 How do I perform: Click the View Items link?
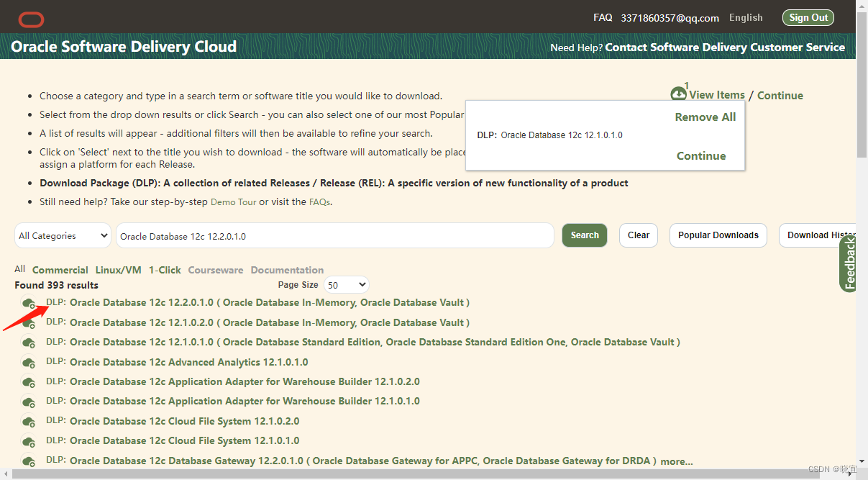pos(717,95)
